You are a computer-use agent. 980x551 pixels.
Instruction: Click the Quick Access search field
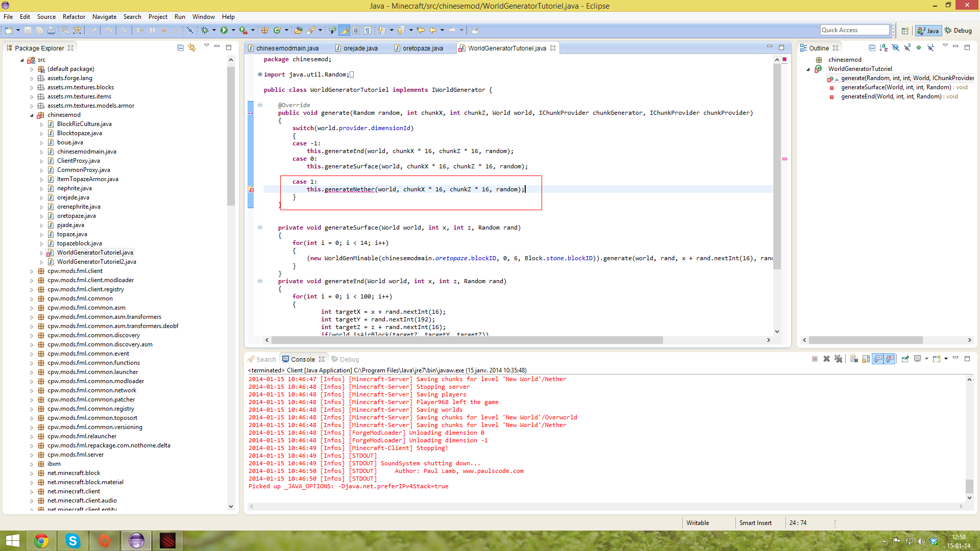[x=854, y=30]
